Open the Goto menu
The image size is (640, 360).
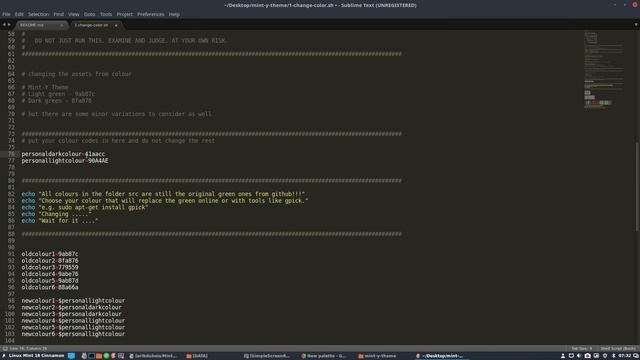(89, 14)
